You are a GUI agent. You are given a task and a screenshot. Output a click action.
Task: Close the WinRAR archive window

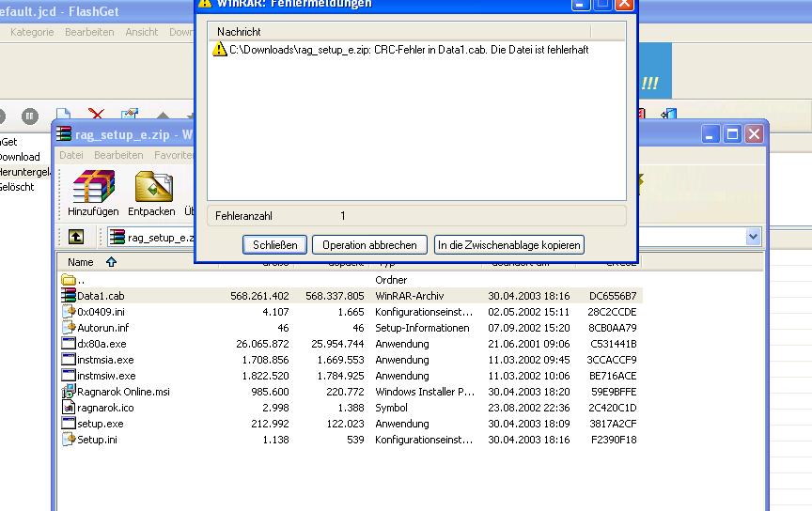(754, 134)
